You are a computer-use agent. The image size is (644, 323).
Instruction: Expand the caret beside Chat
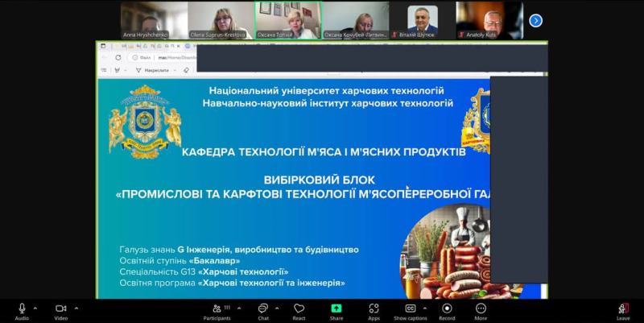coord(277,308)
